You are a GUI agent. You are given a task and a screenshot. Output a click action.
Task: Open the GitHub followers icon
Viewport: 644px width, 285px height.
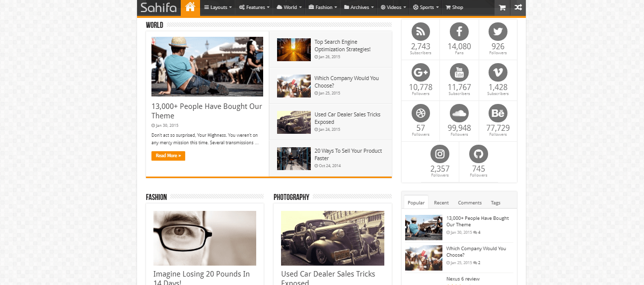pyautogui.click(x=479, y=154)
